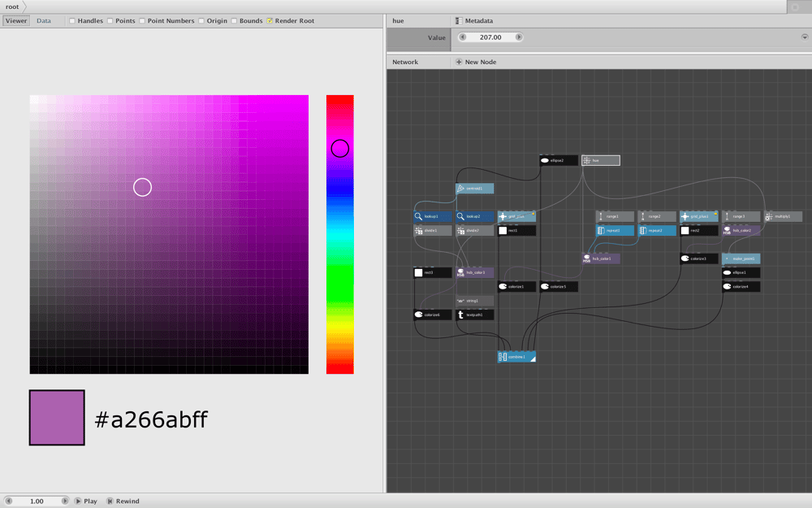The width and height of the screenshot is (812, 508).
Task: Select the grid_plus1 node
Action: tap(699, 217)
